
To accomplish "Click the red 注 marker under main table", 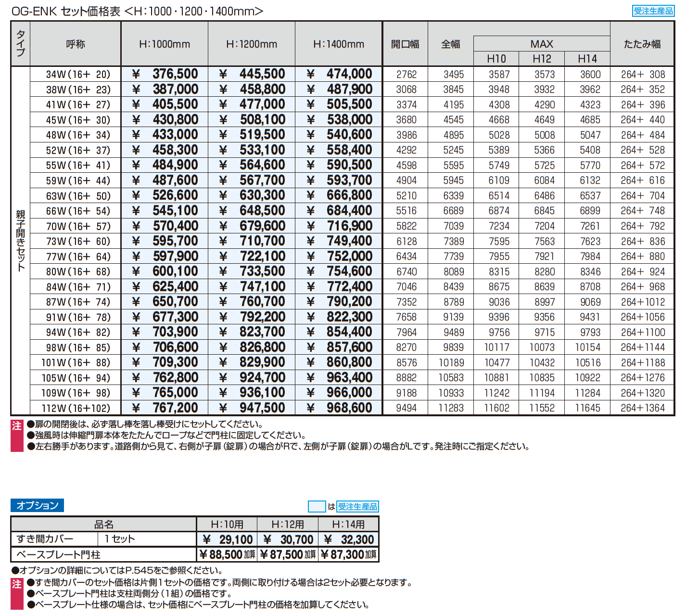I will [x=17, y=436].
